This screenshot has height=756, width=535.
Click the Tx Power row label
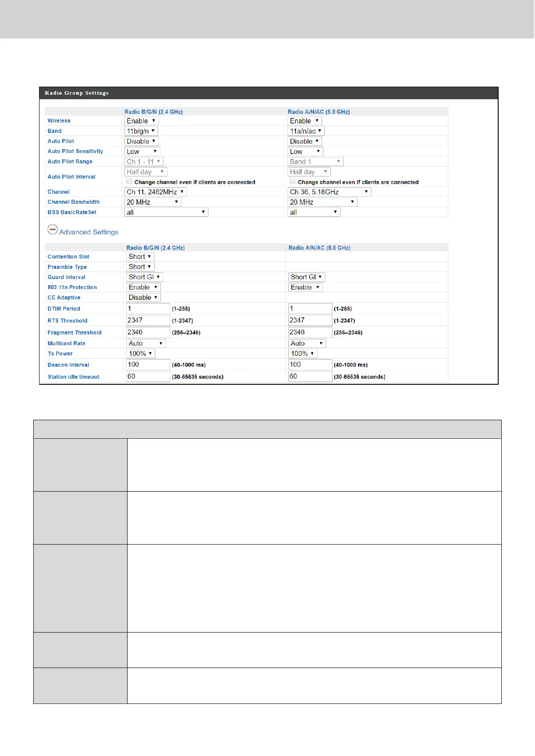(60, 354)
